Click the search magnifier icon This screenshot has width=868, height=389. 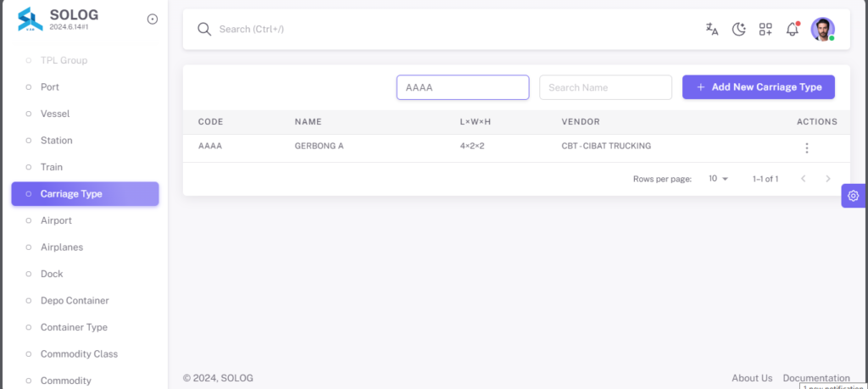pyautogui.click(x=204, y=30)
